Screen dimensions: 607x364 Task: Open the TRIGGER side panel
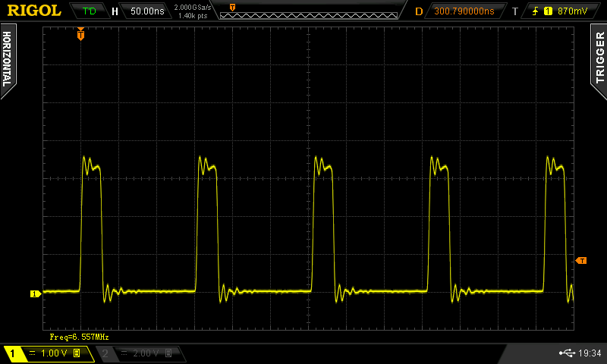[x=599, y=58]
